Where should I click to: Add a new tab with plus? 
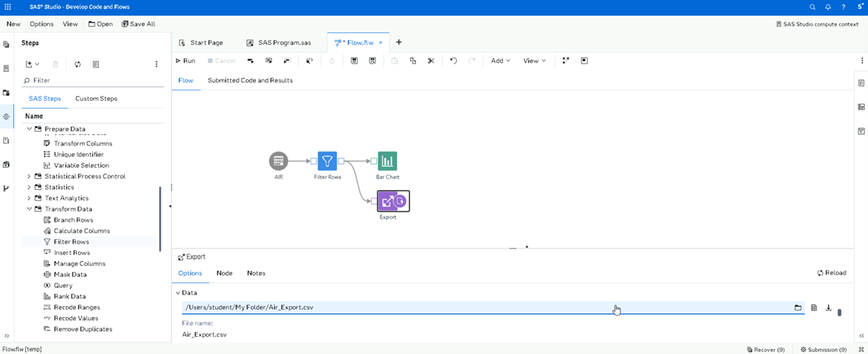399,42
